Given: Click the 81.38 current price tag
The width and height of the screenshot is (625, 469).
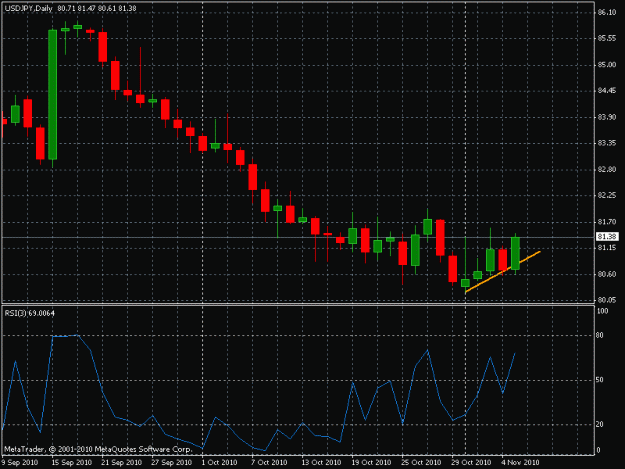Looking at the screenshot, I should tap(607, 237).
